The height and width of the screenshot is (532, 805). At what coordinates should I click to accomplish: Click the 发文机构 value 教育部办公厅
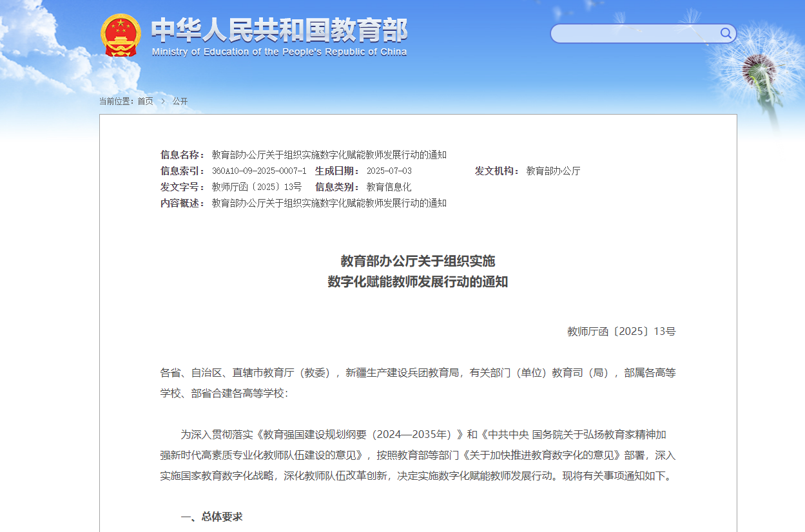(553, 171)
